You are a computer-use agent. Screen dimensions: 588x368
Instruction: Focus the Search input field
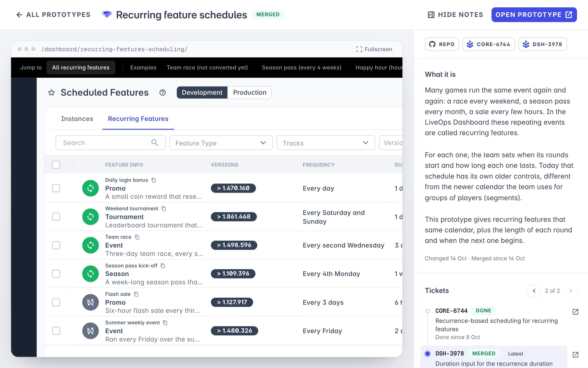[x=110, y=143]
